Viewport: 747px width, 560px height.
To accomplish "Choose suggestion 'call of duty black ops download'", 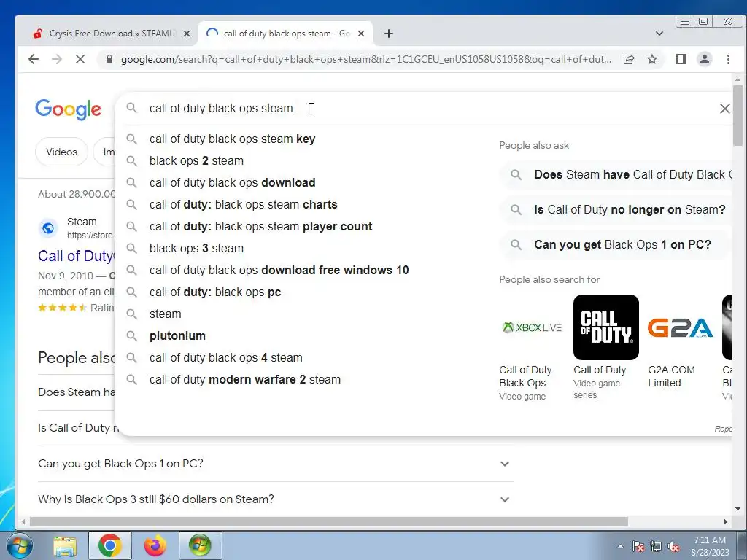I will click(232, 182).
